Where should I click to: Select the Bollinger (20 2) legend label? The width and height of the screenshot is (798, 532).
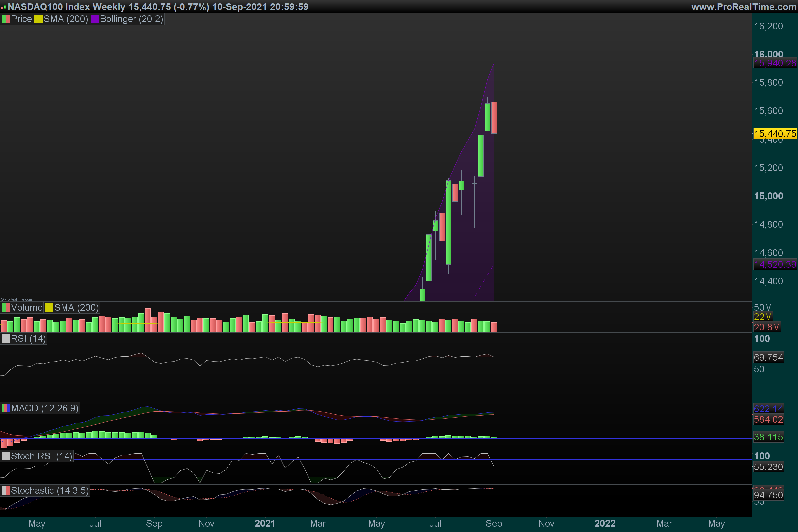(131, 19)
